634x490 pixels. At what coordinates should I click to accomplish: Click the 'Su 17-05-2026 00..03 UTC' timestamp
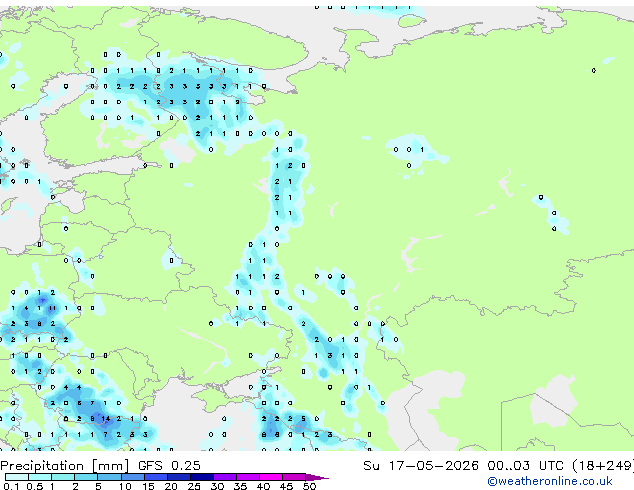click(463, 466)
